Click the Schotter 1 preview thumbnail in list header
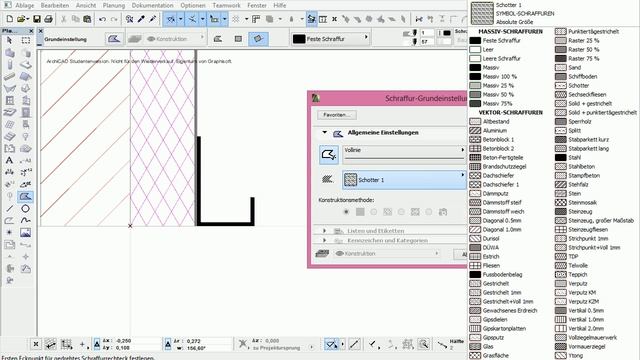The width and height of the screenshot is (640, 360). (x=482, y=13)
